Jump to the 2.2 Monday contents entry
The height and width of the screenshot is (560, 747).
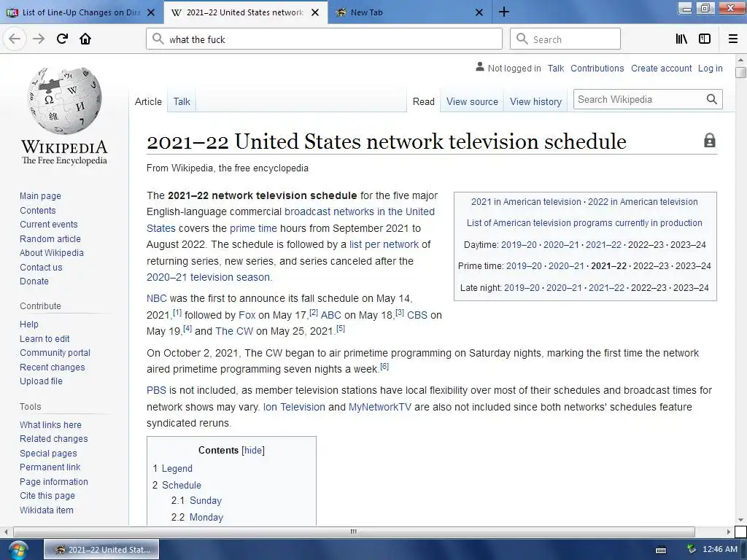(x=197, y=517)
